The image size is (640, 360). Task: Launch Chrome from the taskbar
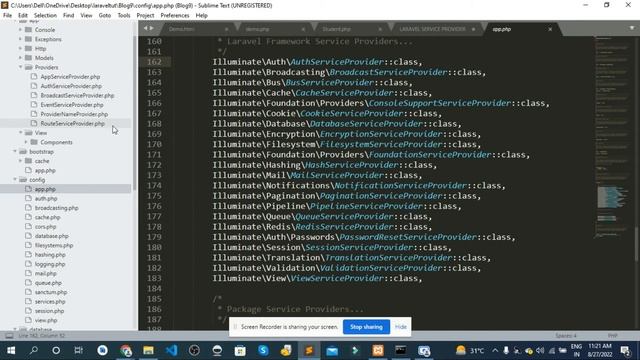click(x=126, y=350)
